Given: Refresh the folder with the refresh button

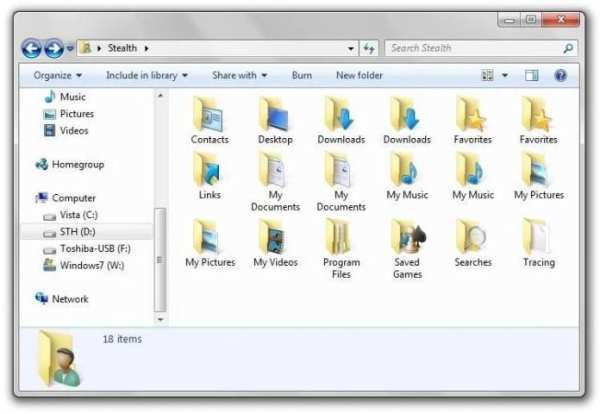Looking at the screenshot, I should (369, 49).
